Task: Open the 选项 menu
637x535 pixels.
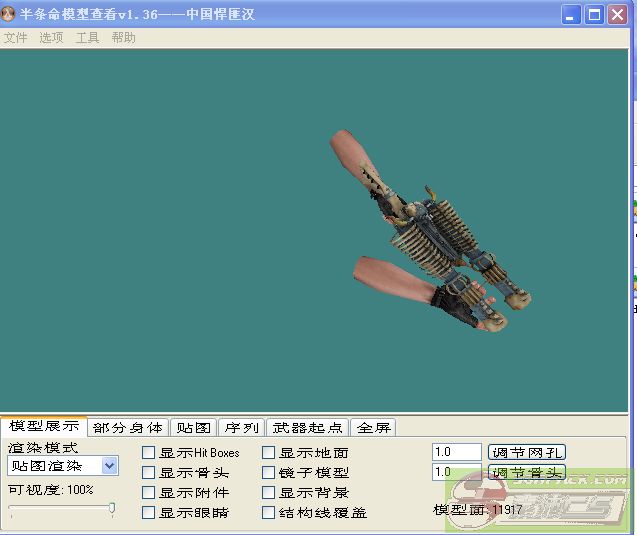Action: (x=51, y=38)
